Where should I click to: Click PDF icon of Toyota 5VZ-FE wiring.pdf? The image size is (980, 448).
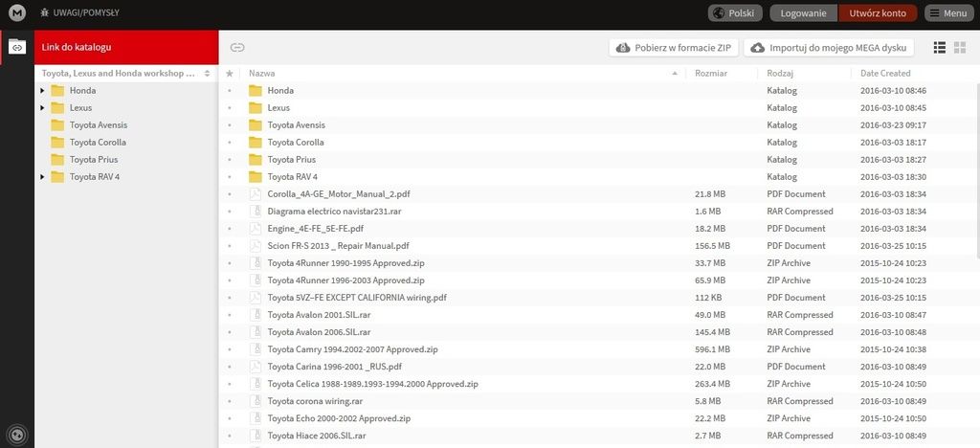pyautogui.click(x=255, y=298)
